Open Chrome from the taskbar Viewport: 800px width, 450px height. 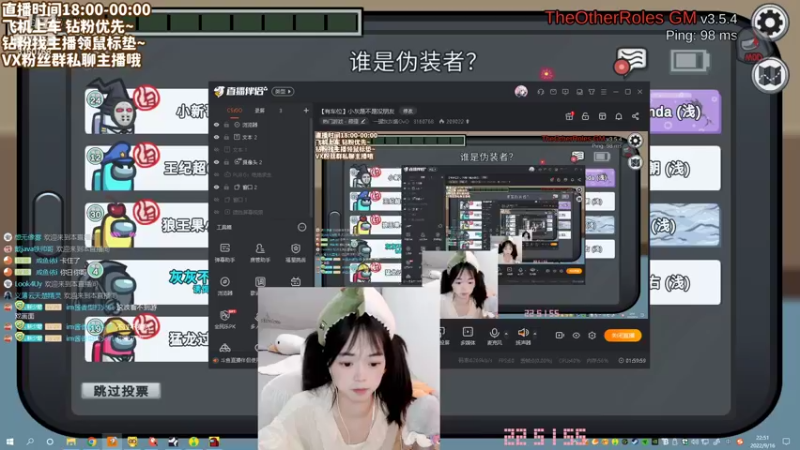[91, 441]
